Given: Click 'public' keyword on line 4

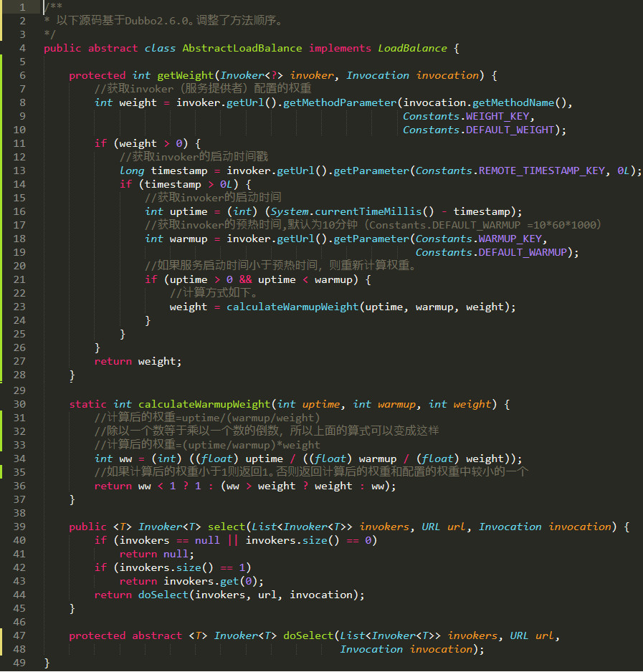Looking at the screenshot, I should click(62, 48).
